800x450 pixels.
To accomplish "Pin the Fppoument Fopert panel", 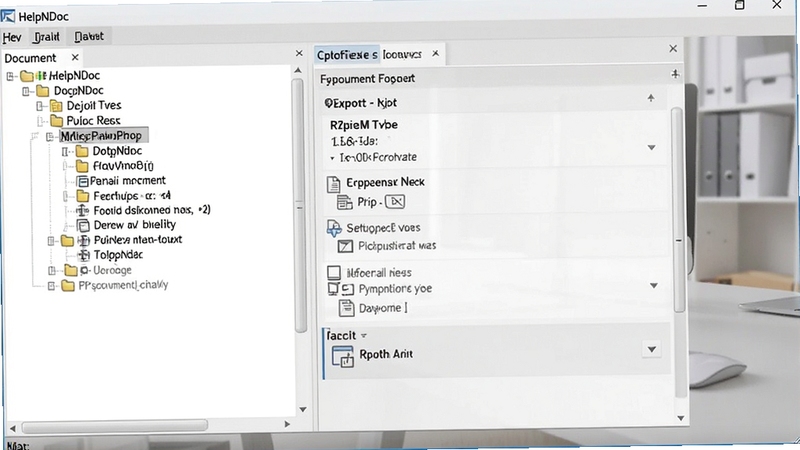I will click(675, 74).
